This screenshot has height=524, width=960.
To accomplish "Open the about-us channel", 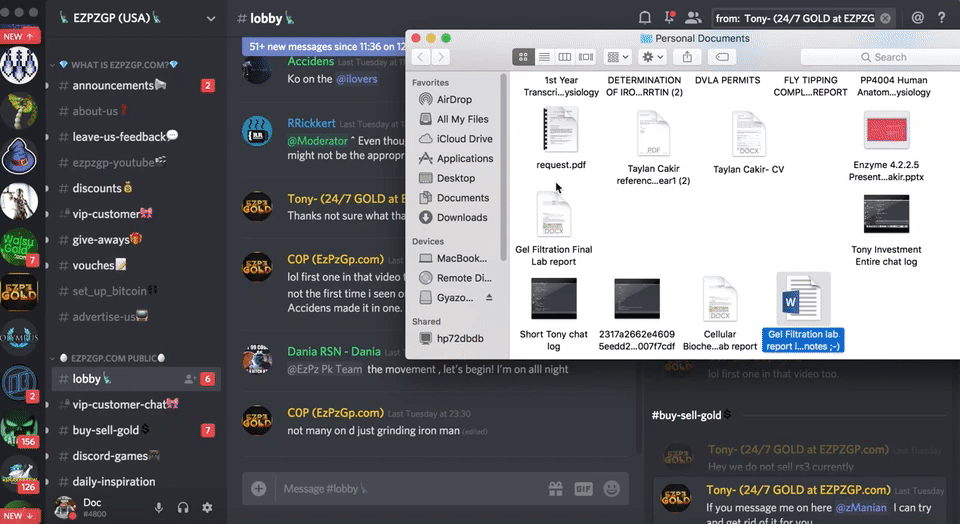I will click(x=136, y=111).
